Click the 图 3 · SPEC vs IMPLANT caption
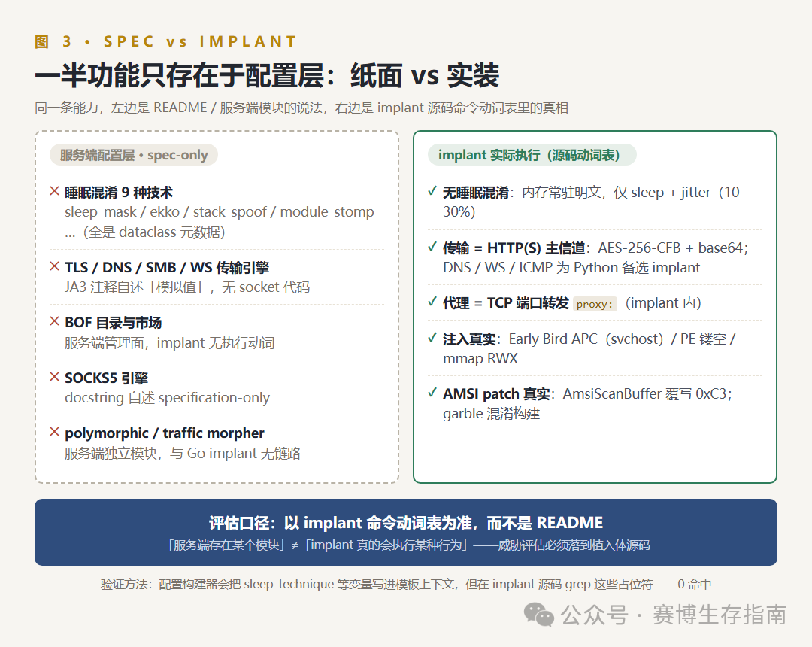 click(x=165, y=41)
